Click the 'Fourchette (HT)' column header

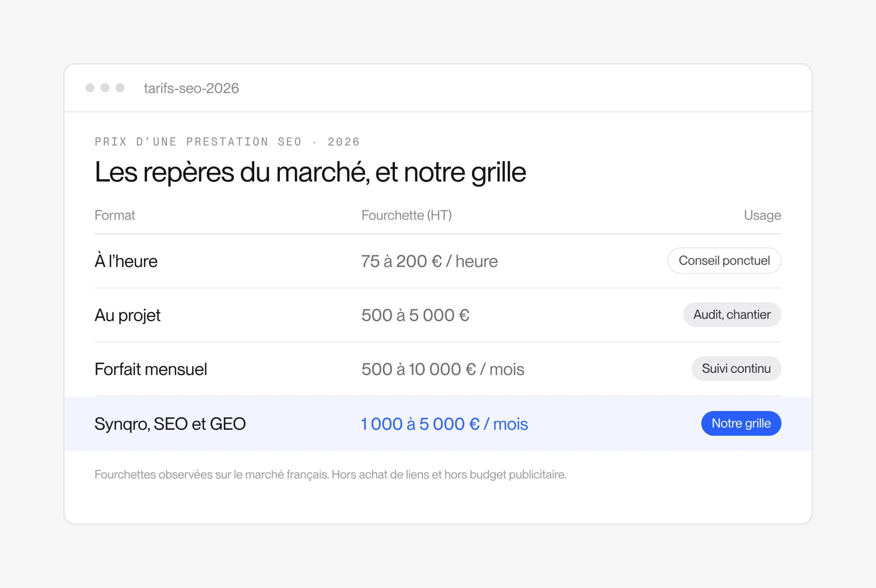coord(406,215)
